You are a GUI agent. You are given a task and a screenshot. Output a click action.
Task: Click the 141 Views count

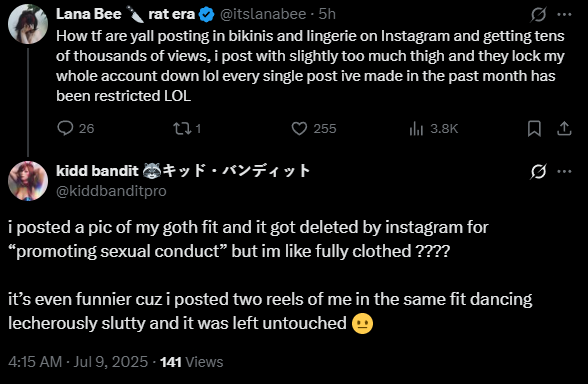(192, 362)
